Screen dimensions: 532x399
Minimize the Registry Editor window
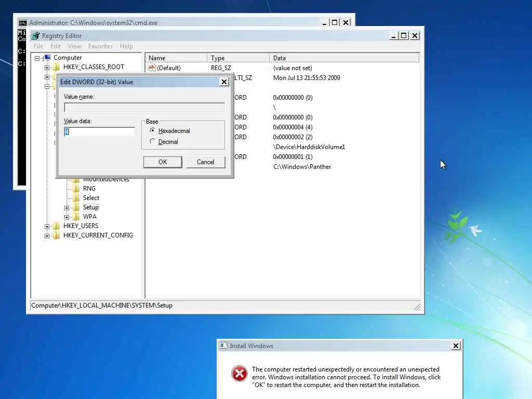(x=394, y=36)
